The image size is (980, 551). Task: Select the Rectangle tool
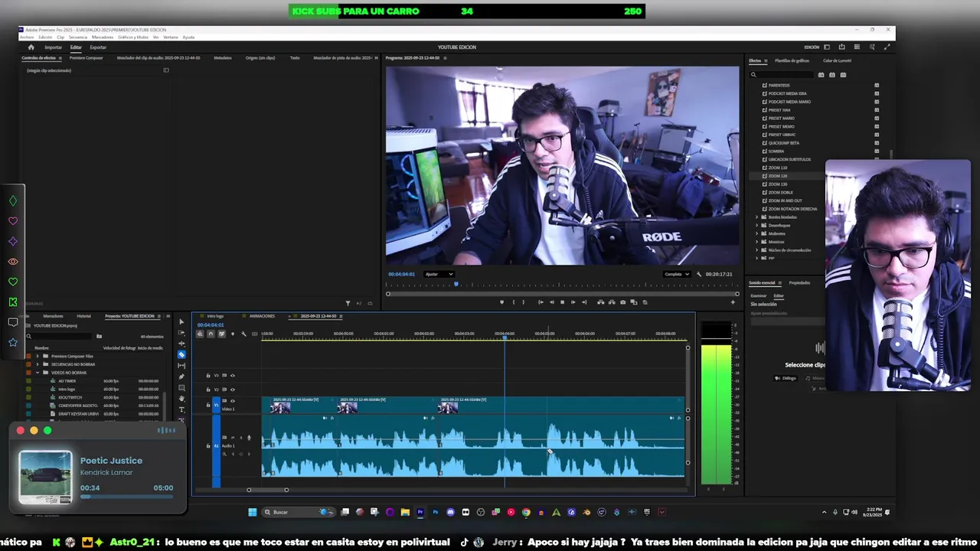click(x=181, y=386)
